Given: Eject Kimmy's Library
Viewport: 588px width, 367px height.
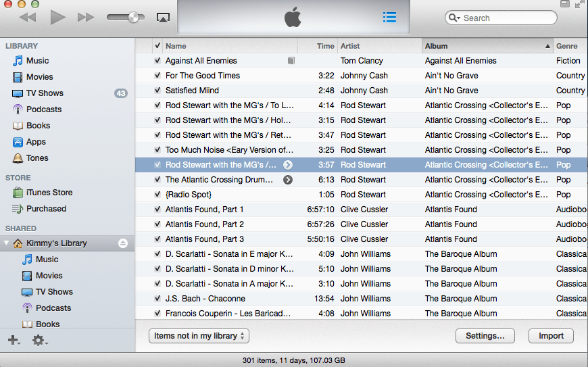Looking at the screenshot, I should (122, 243).
